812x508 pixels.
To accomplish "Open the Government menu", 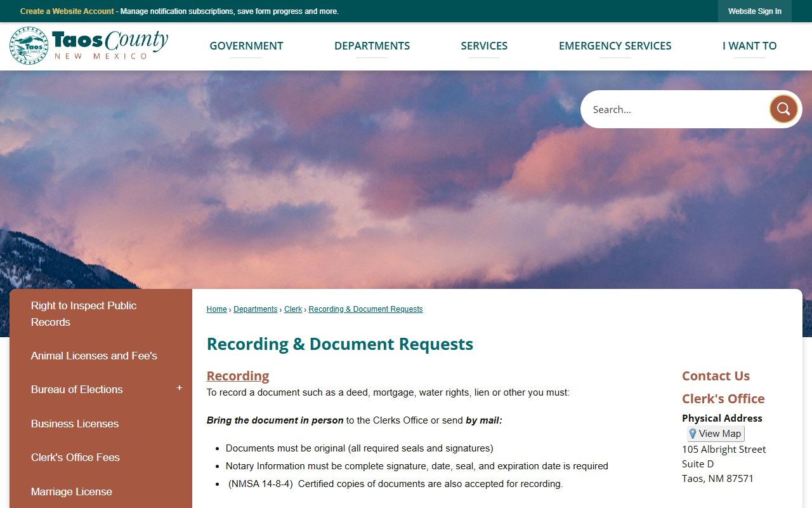I will tap(246, 46).
